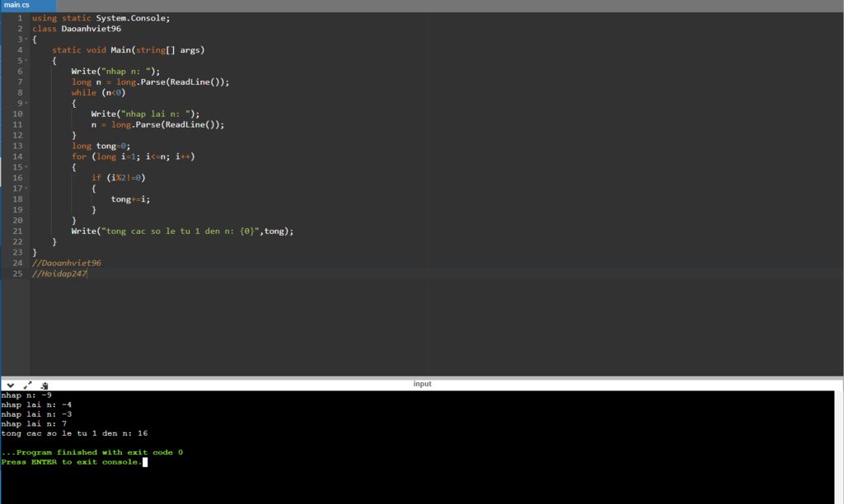Click '//Hoidap247' comment
Screen dimensions: 844x504
[x=59, y=273]
